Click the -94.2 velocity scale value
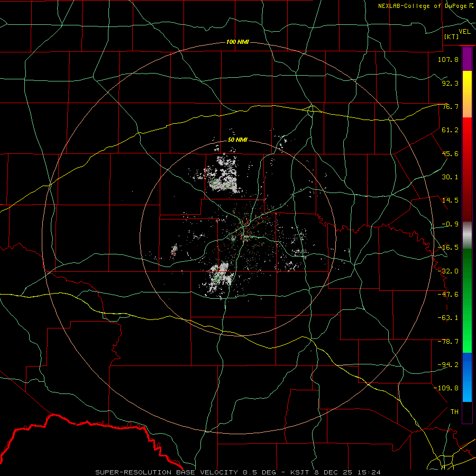 (448, 365)
